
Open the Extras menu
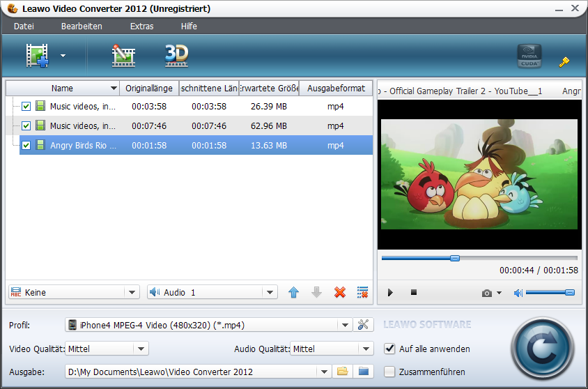141,26
